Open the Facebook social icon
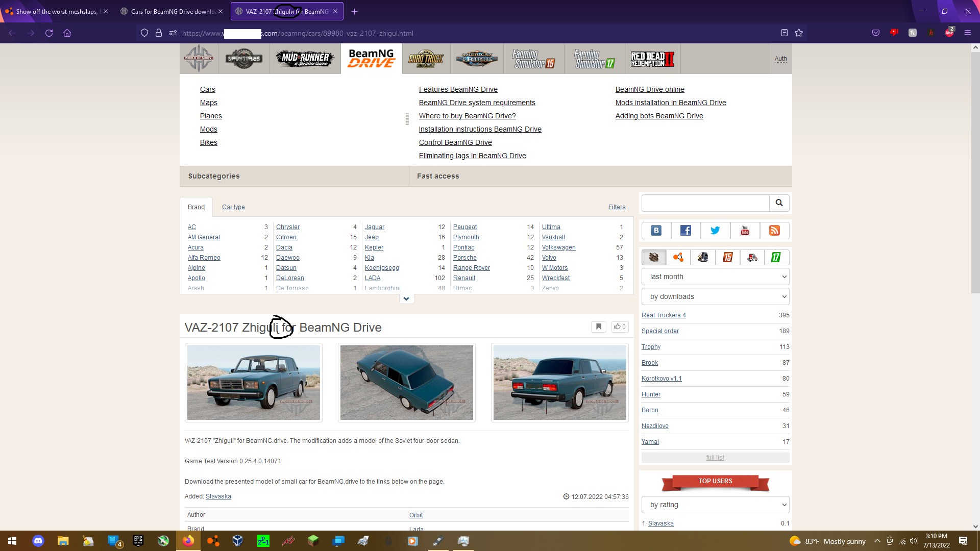This screenshot has width=980, height=551. click(x=685, y=231)
